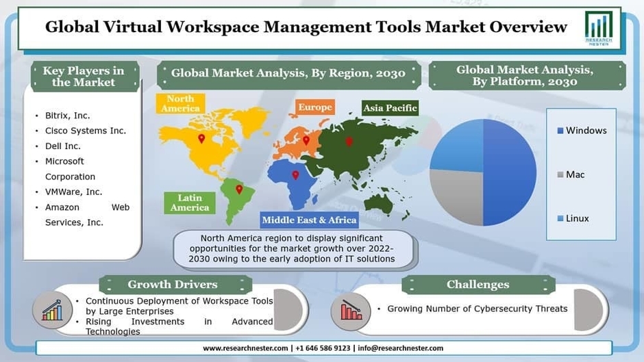The width and height of the screenshot is (644, 362).
Task: Click the growth bar chart icon
Action: 53,310
